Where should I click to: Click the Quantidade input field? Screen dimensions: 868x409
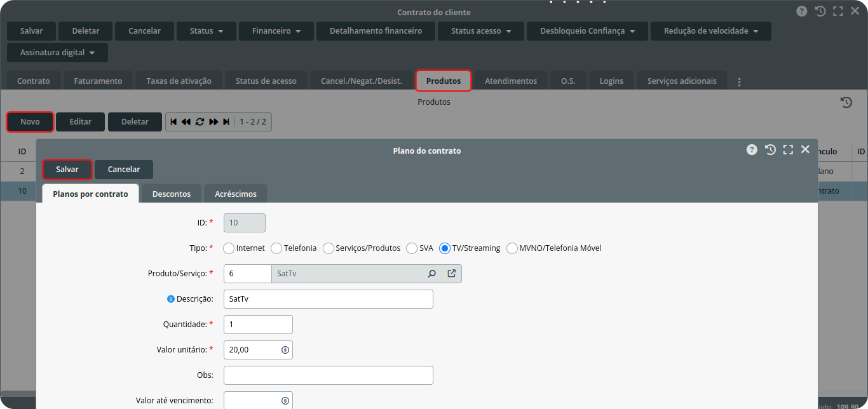[258, 325]
